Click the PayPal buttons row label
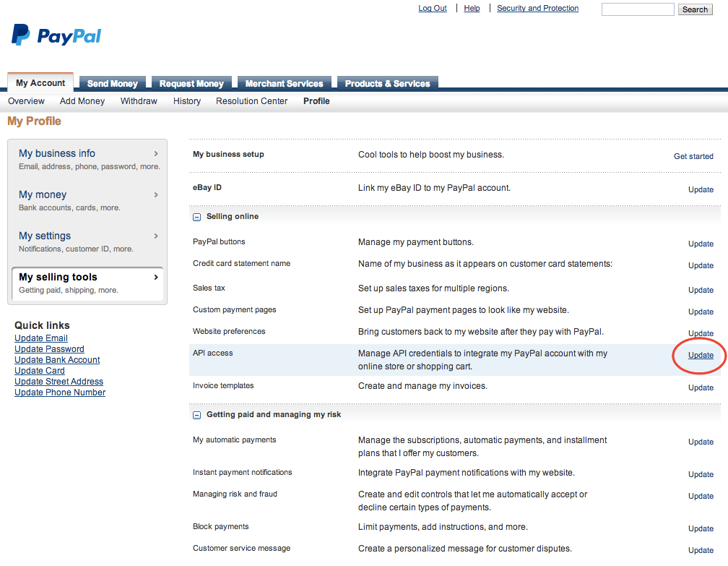Viewport: 728px width, 566px height. [x=219, y=241]
